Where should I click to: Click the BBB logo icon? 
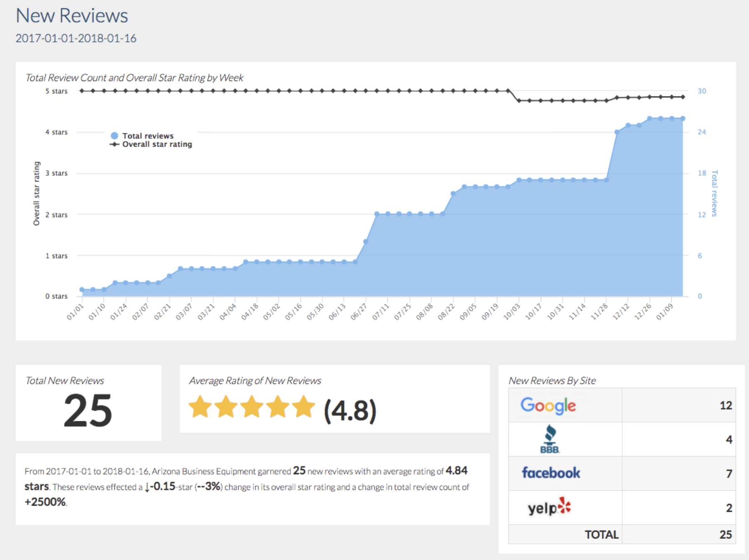[x=550, y=439]
